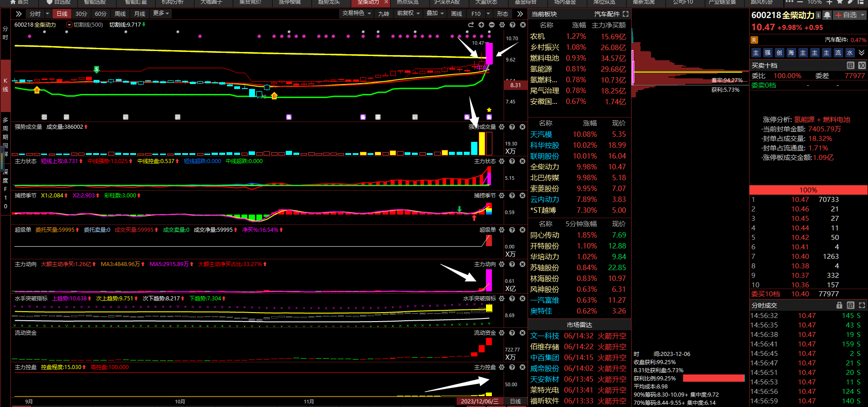Open 氢能源 limit-up reason link
This screenshot has width=868, height=407.
coord(804,120)
